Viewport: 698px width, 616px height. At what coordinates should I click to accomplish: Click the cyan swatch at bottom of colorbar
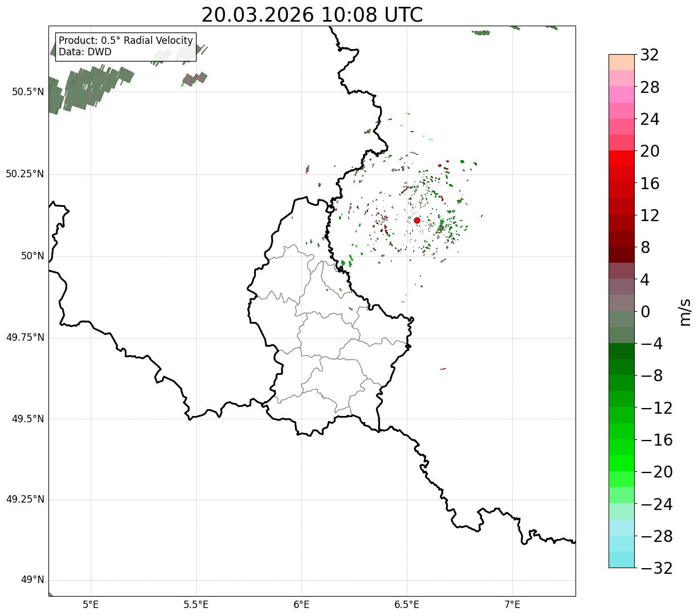622,560
